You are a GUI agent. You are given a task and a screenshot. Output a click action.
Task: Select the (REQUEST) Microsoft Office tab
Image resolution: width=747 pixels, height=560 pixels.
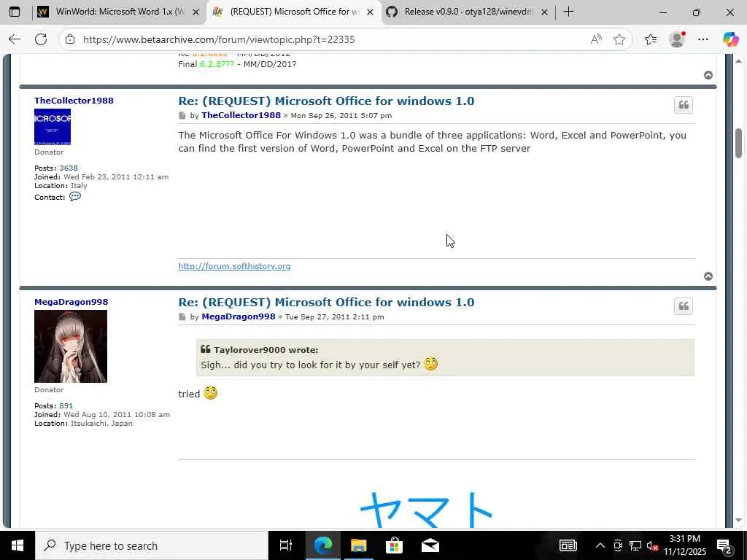pos(294,12)
